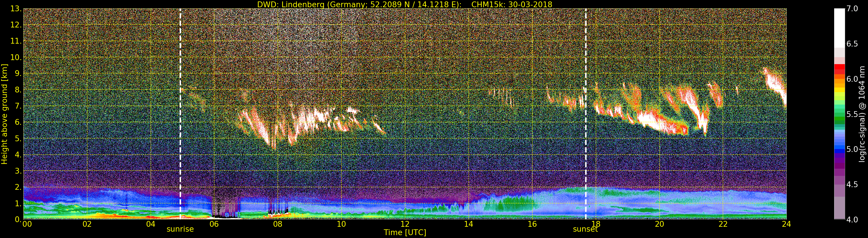
Task: Click the white dashed sunrise line
Action: (180, 114)
